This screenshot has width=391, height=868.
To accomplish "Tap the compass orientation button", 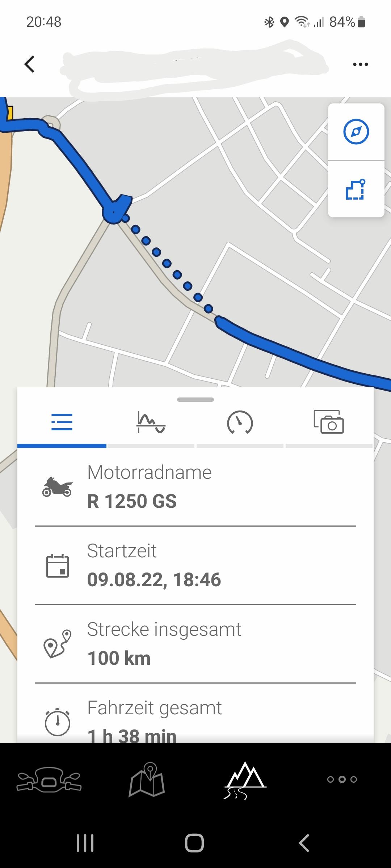I will coord(356,132).
